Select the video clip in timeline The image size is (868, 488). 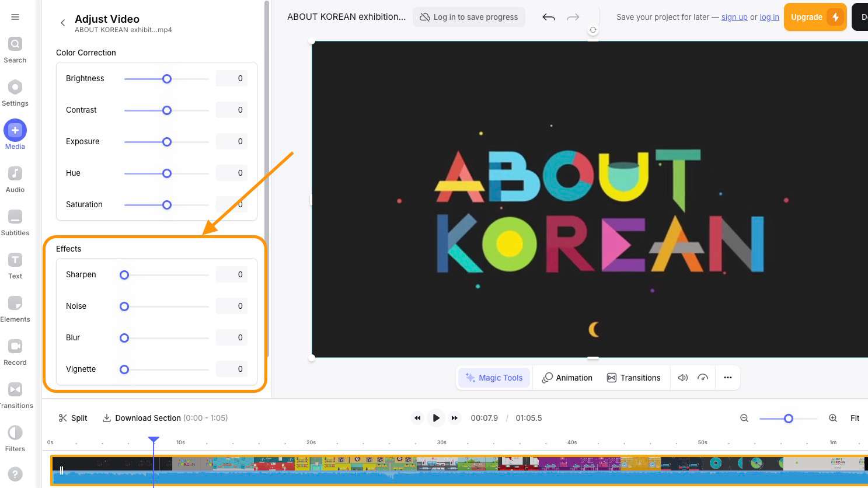point(459,470)
